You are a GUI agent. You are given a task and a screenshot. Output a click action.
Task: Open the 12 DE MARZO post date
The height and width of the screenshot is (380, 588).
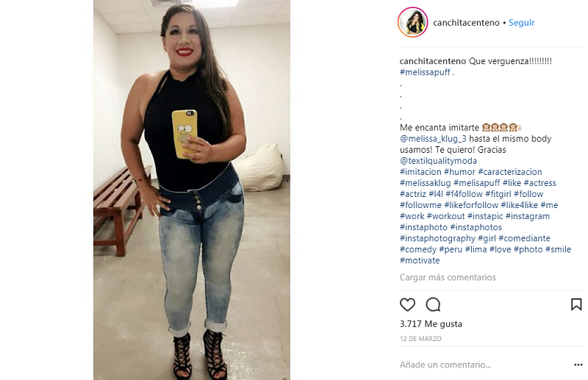coord(420,339)
